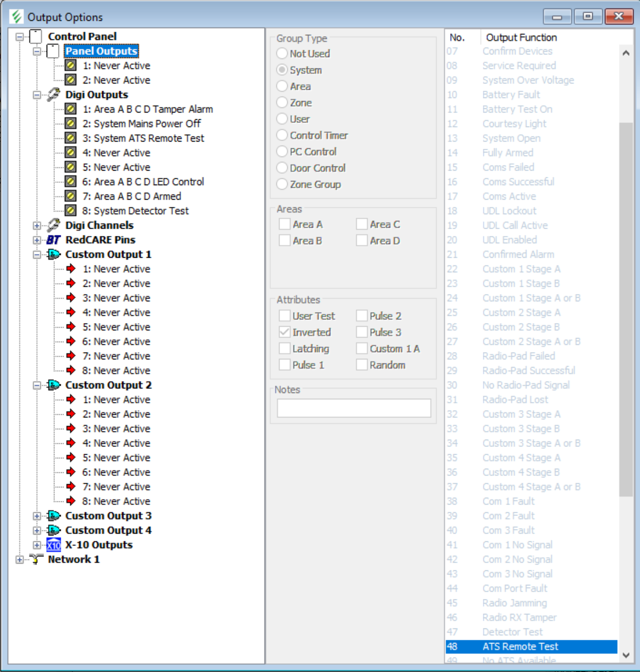Viewport: 640px width, 672px height.
Task: Toggle the Inverted attribute checkbox
Action: pos(285,332)
